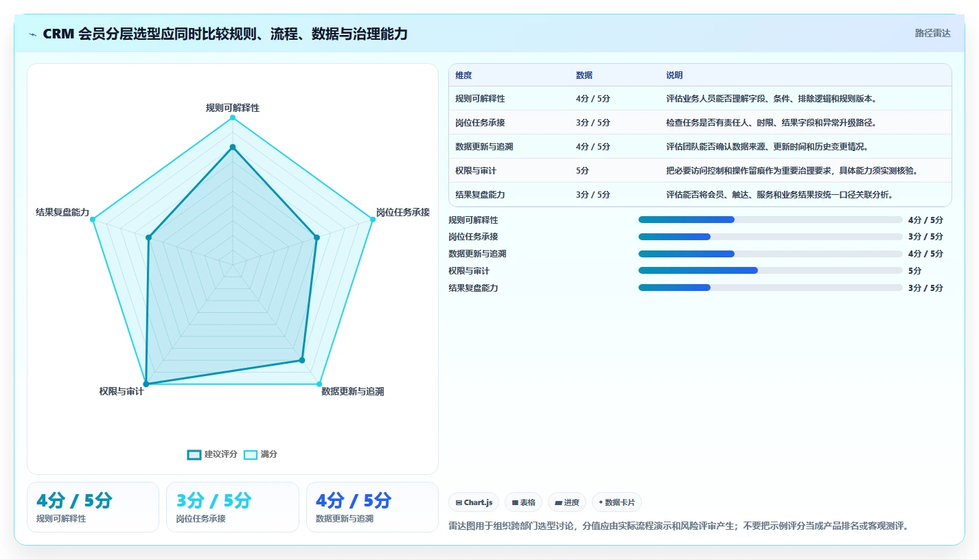
Task: Click the 权限与审计 label in progress list
Action: pyautogui.click(x=469, y=270)
